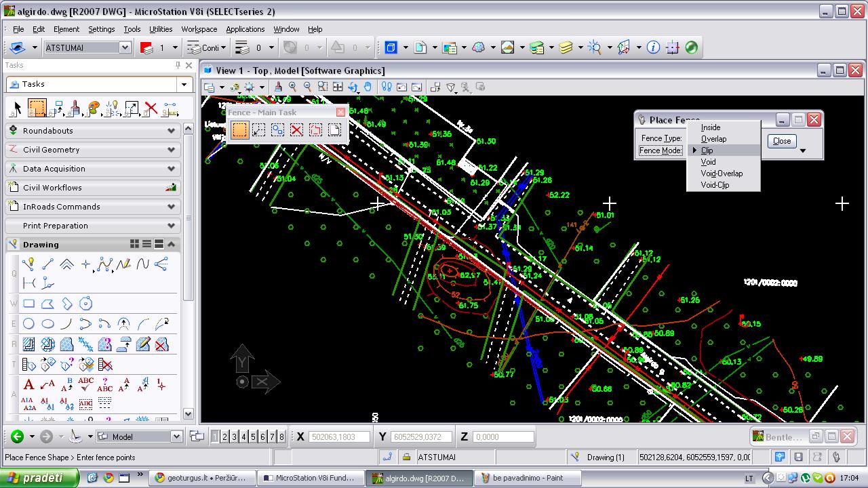This screenshot has width=868, height=488.
Task: Expand the Civil Geometry task group
Action: 93,150
